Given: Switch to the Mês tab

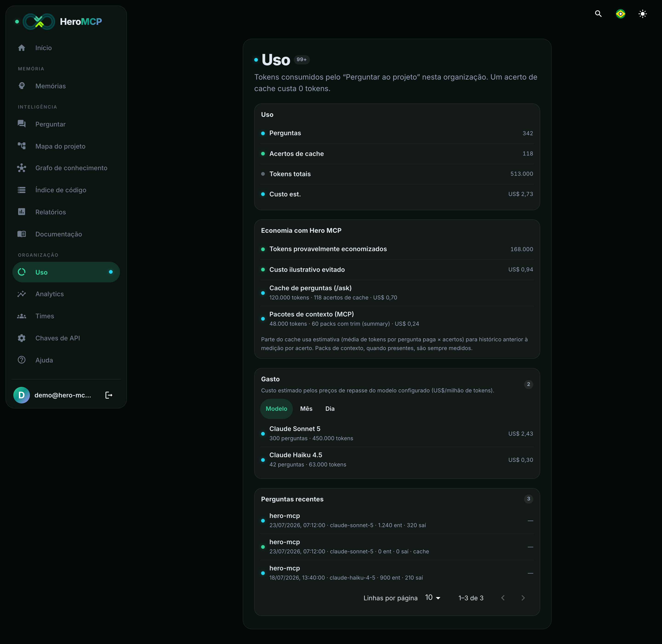Looking at the screenshot, I should [x=306, y=408].
